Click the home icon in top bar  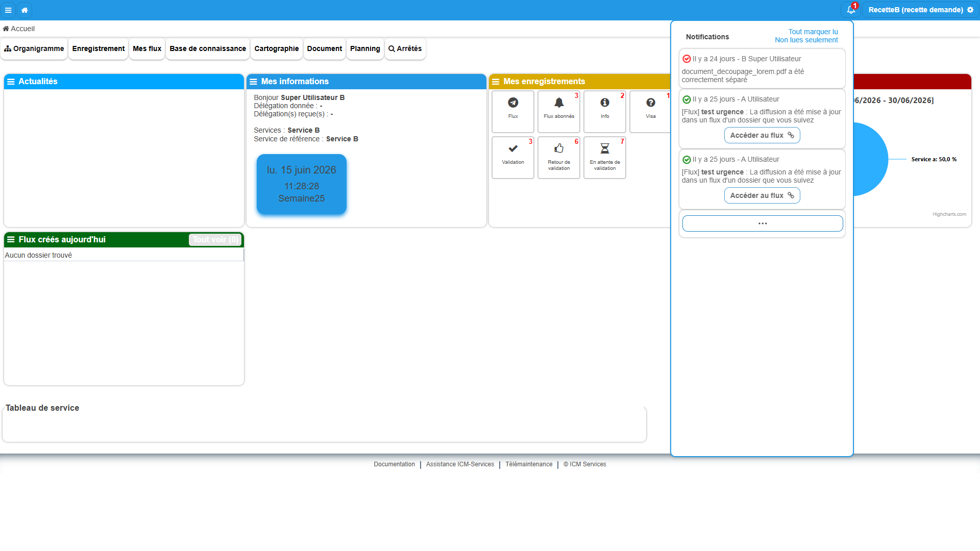24,10
